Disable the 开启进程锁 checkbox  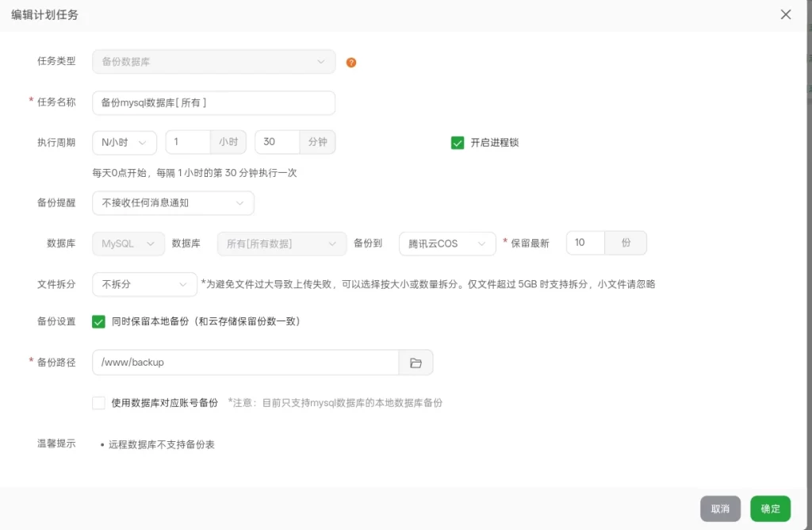coord(458,143)
